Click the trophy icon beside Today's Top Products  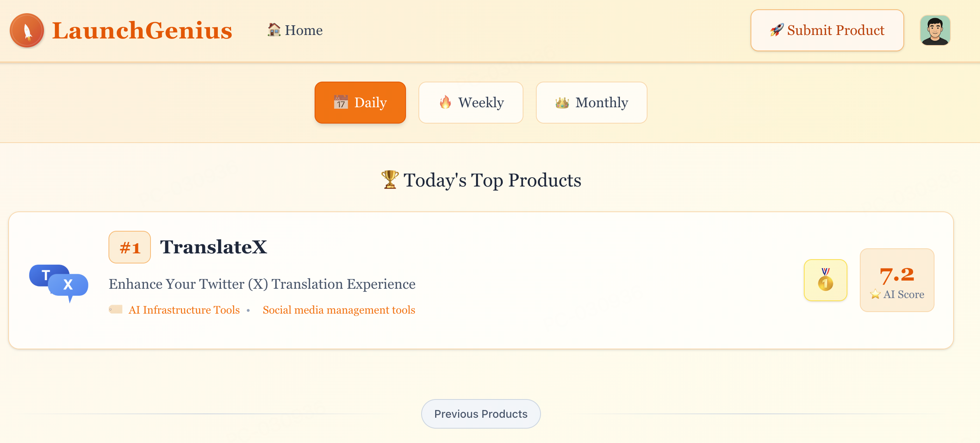point(390,180)
